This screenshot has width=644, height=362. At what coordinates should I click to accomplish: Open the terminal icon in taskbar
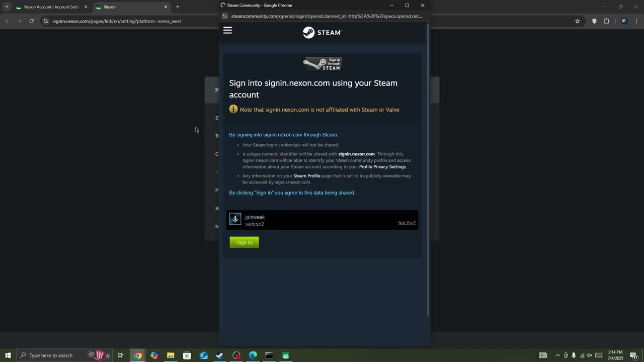[x=269, y=355]
